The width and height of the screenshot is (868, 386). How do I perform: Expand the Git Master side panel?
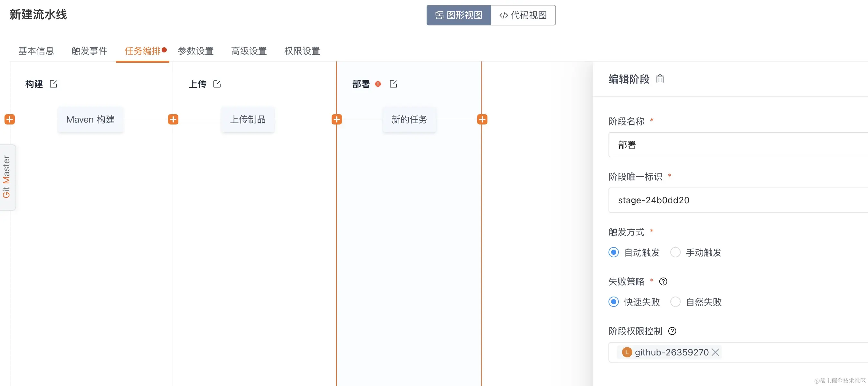coord(7,177)
